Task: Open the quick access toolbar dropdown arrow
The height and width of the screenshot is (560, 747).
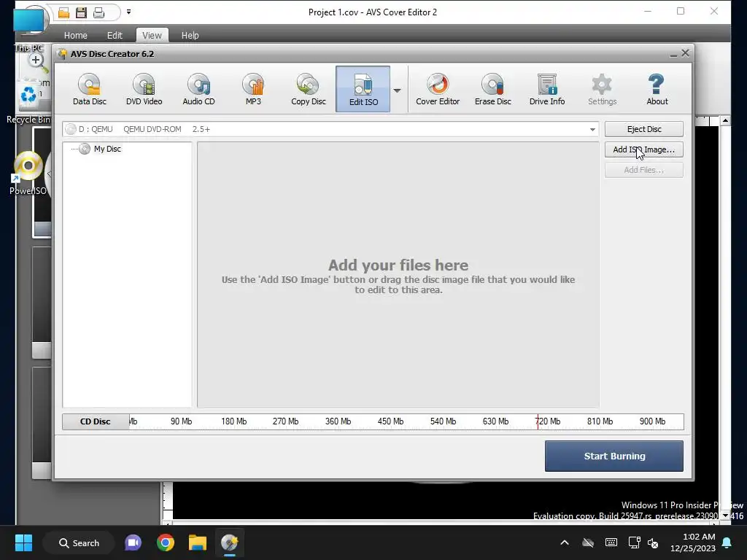Action: [x=128, y=12]
